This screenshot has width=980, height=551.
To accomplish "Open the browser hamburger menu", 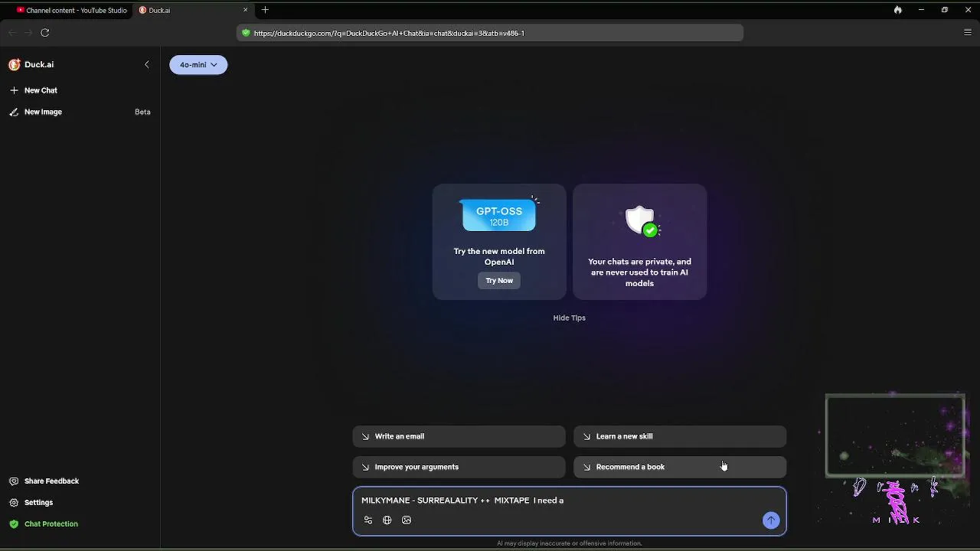I will coord(968,32).
